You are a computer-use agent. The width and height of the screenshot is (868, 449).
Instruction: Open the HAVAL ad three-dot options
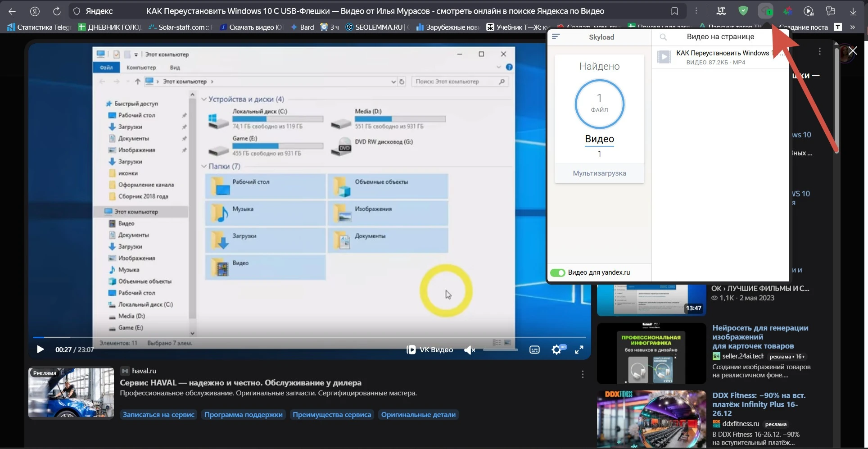click(583, 374)
